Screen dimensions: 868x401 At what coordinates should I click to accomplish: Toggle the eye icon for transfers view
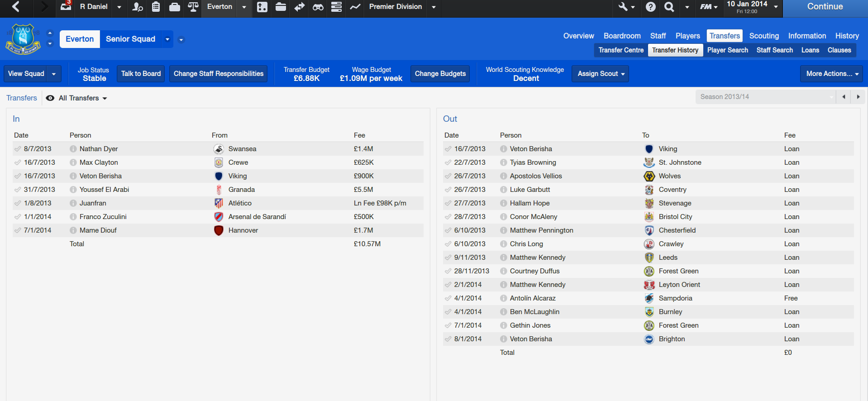[50, 98]
